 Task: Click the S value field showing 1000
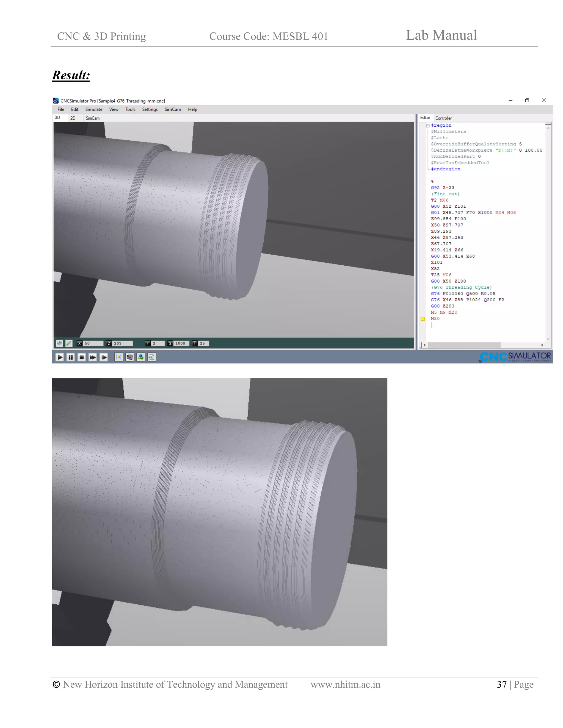(181, 343)
